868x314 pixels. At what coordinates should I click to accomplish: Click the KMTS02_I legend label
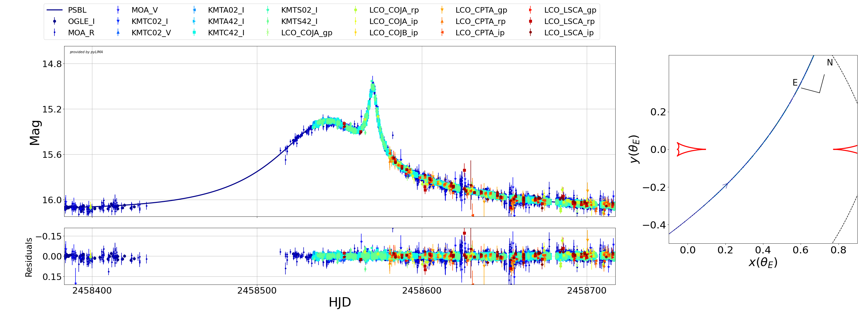point(299,10)
